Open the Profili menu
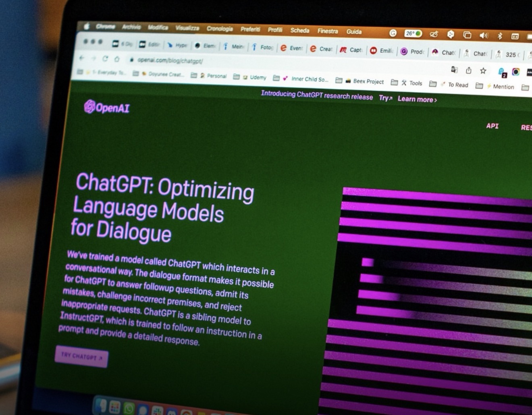Image resolution: width=532 pixels, height=415 pixels. 275,30
